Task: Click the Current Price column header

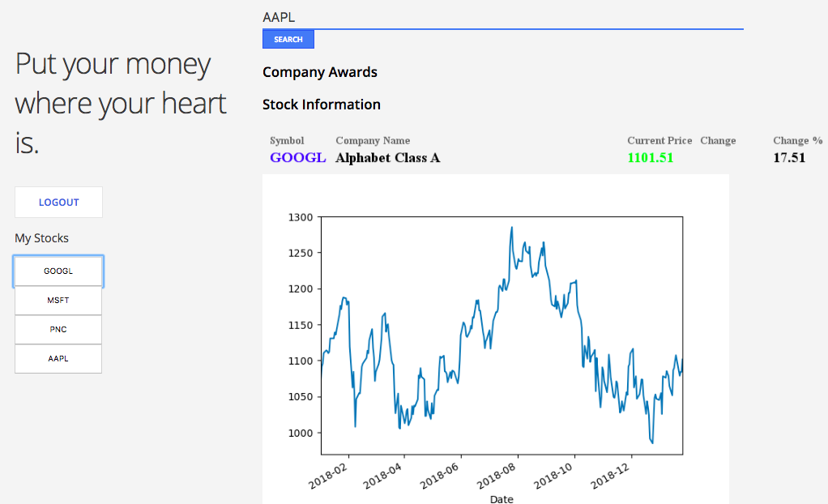Action: 659,141
